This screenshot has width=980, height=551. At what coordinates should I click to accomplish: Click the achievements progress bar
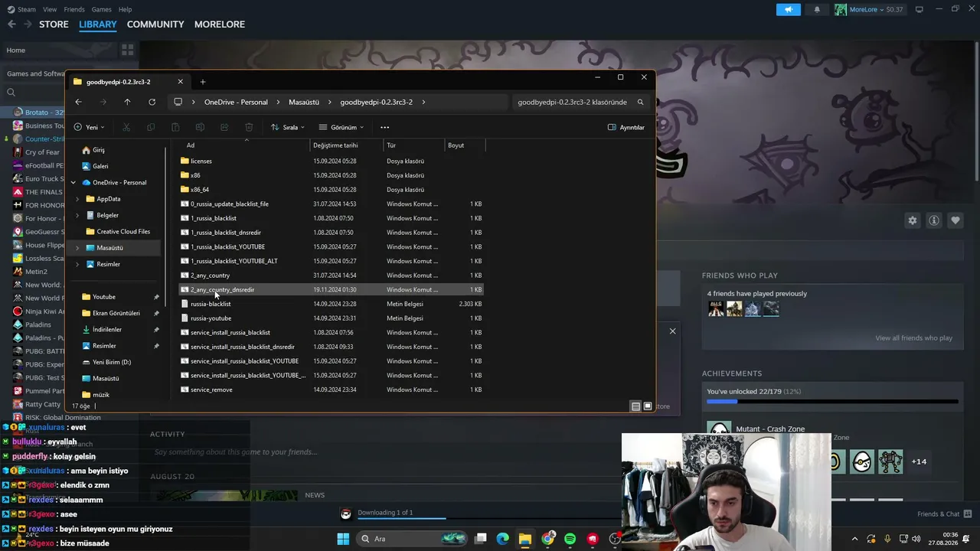pyautogui.click(x=832, y=401)
